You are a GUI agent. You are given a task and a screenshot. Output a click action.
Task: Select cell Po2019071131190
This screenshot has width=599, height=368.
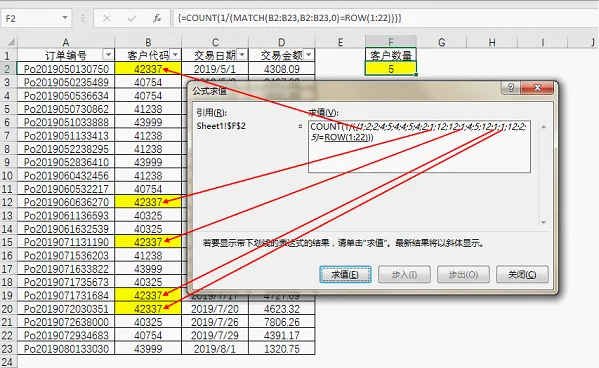[x=66, y=242]
